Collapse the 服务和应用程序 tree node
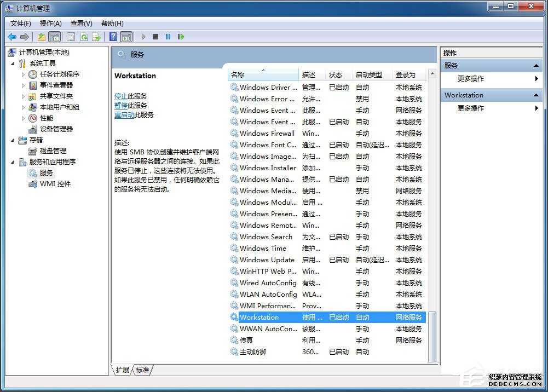 coord(13,162)
